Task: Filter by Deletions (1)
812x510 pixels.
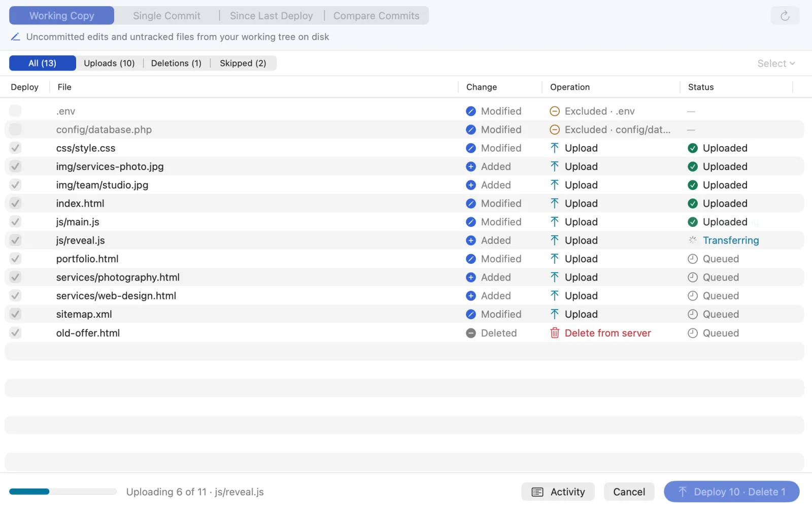Action: click(176, 63)
